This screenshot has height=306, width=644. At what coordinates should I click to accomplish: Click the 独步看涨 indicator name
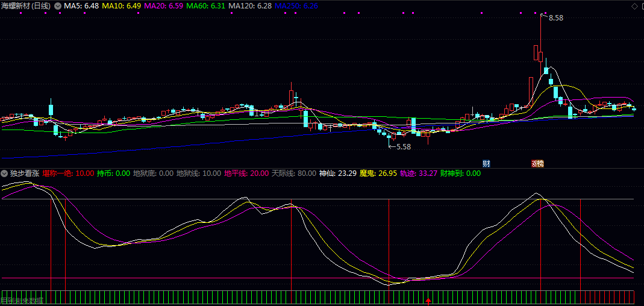[x=25, y=173]
